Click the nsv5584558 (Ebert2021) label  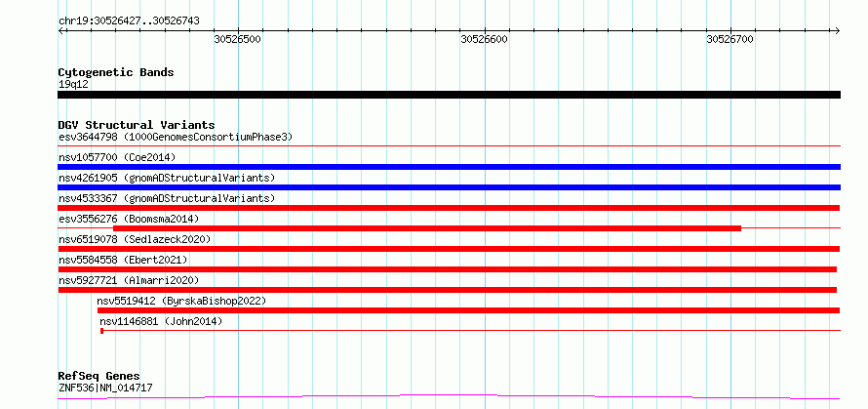[123, 260]
